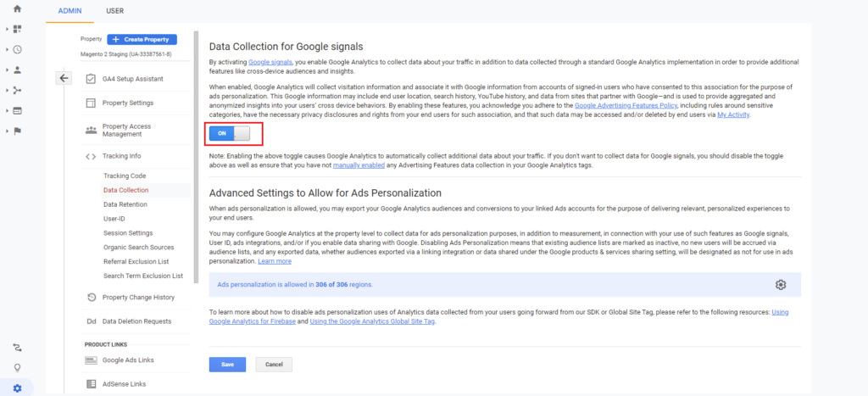Expand Conversions arrow in left rail
This screenshot has width=868, height=396.
pyautogui.click(x=7, y=131)
